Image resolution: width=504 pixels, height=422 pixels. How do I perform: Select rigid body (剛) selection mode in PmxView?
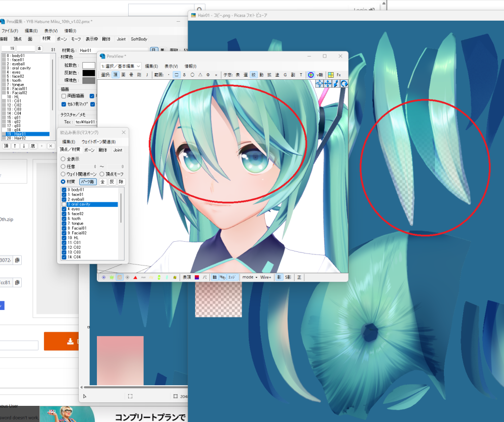pos(139,75)
